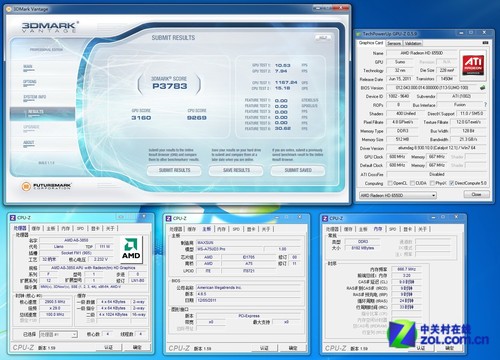Toggle the PhysX checkbox in GPU-Z
The image size is (500, 360).
click(432, 183)
